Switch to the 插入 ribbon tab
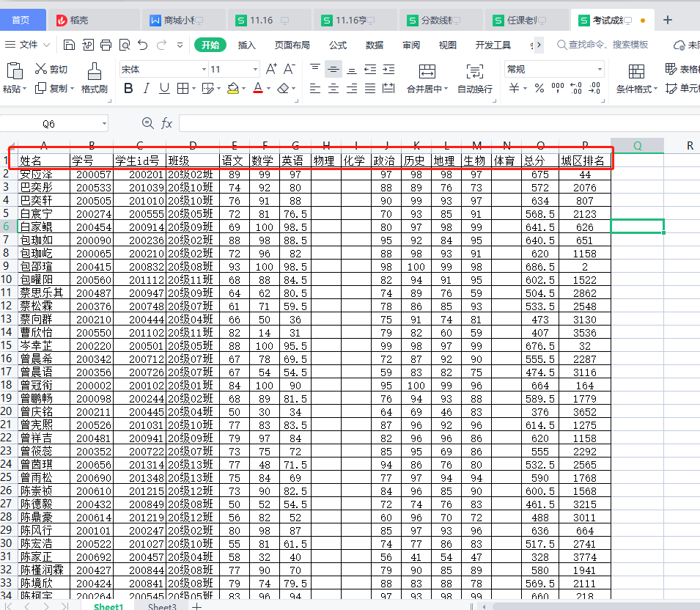This screenshot has height=610, width=700. [246, 45]
